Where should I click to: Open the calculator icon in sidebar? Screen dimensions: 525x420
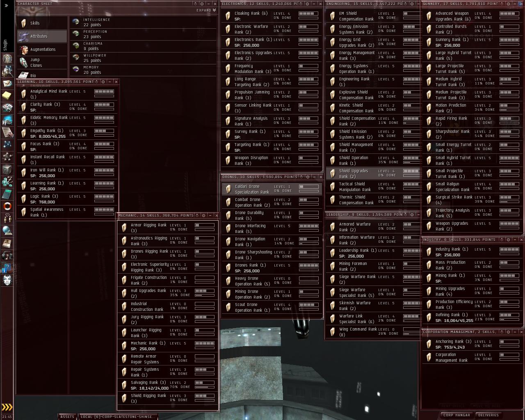point(7,194)
